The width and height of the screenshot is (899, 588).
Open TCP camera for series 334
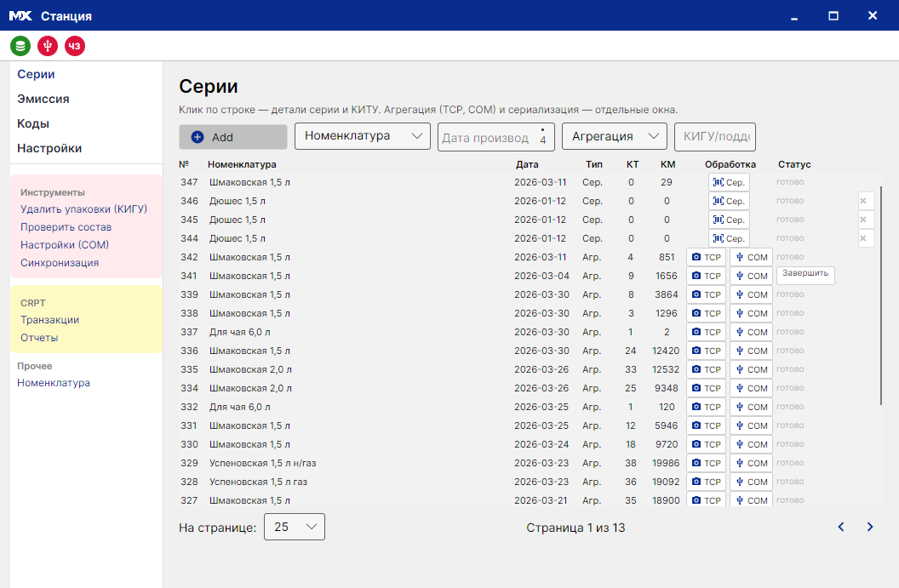click(x=707, y=388)
